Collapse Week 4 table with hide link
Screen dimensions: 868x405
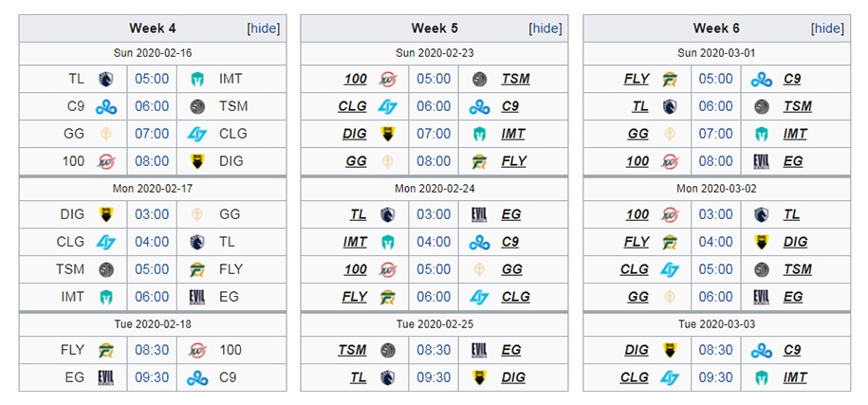[264, 28]
